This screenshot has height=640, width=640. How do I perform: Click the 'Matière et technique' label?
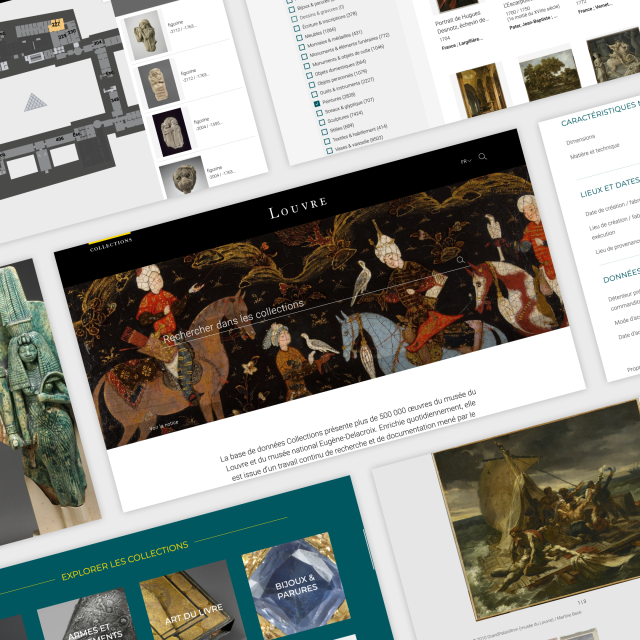pos(595,152)
